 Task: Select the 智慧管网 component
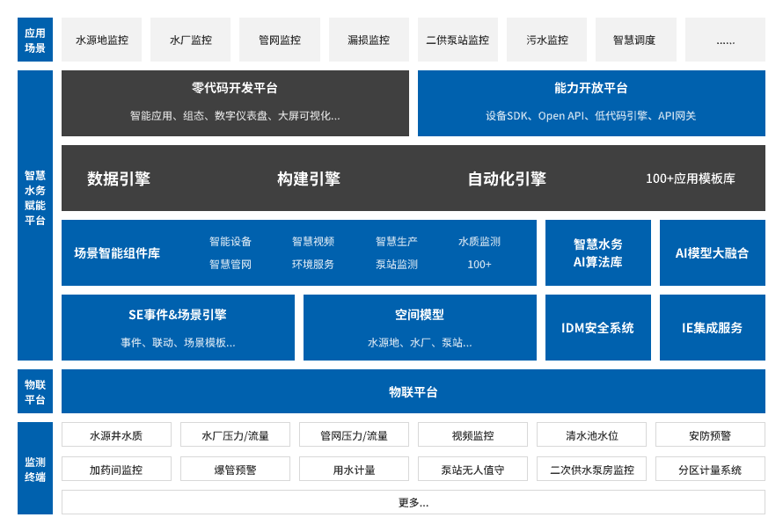coord(231,265)
